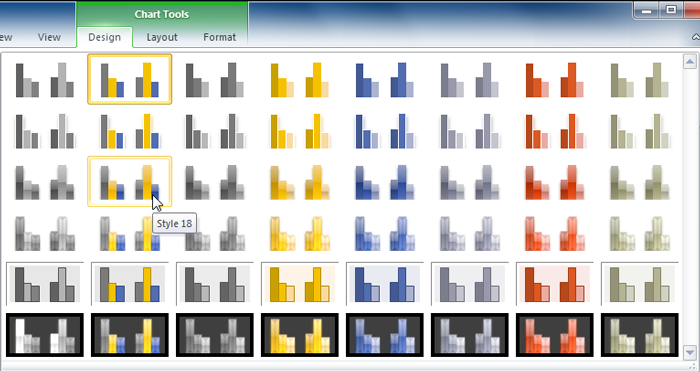Apply Style 44 gold chart on dark background

[300, 335]
